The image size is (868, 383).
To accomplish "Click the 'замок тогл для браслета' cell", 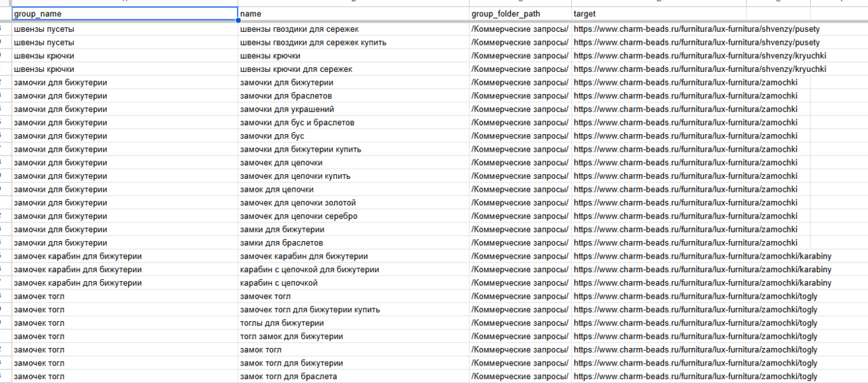I will (354, 377).
